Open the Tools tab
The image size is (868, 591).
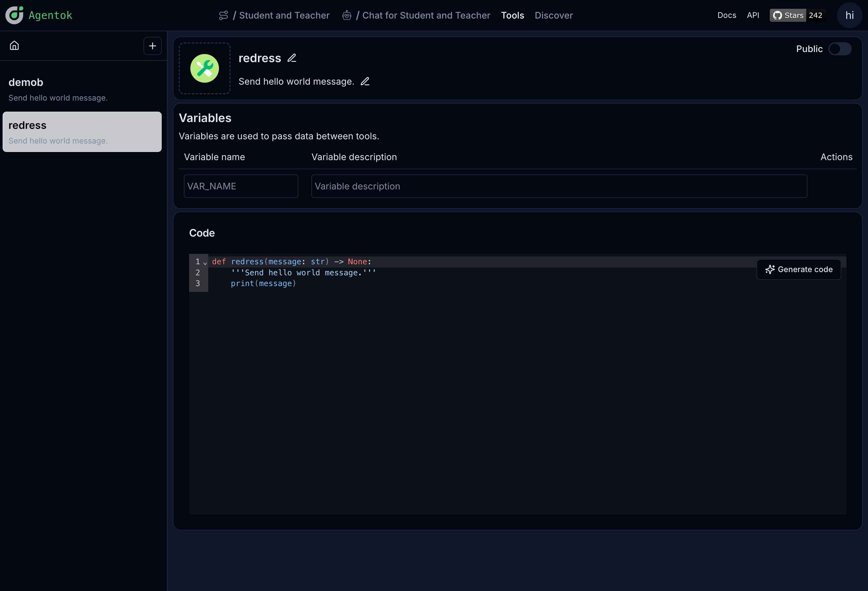coord(512,15)
